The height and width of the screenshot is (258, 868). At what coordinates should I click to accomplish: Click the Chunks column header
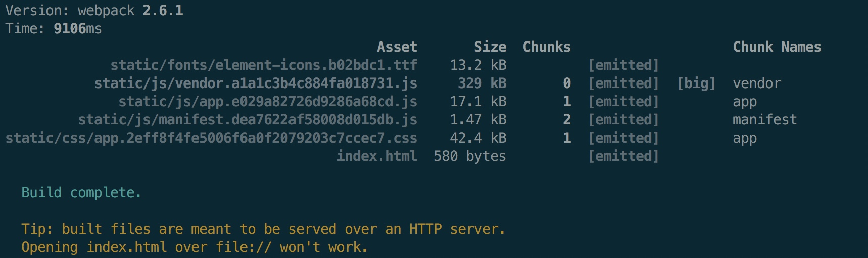tap(547, 47)
